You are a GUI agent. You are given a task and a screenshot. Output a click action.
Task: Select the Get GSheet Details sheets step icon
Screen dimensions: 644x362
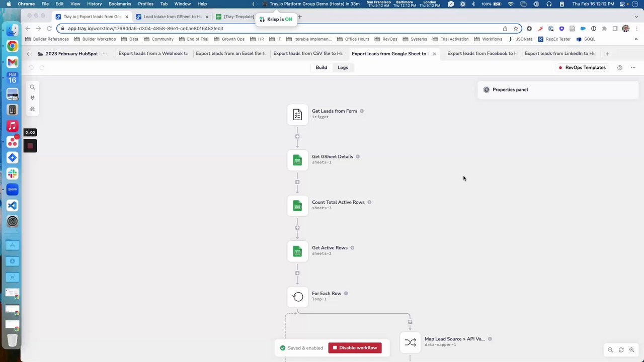click(297, 160)
